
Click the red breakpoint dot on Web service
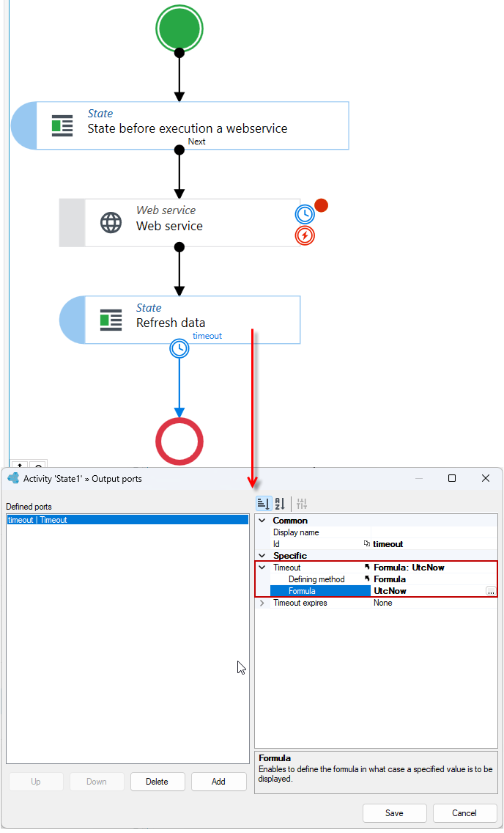coord(321,205)
